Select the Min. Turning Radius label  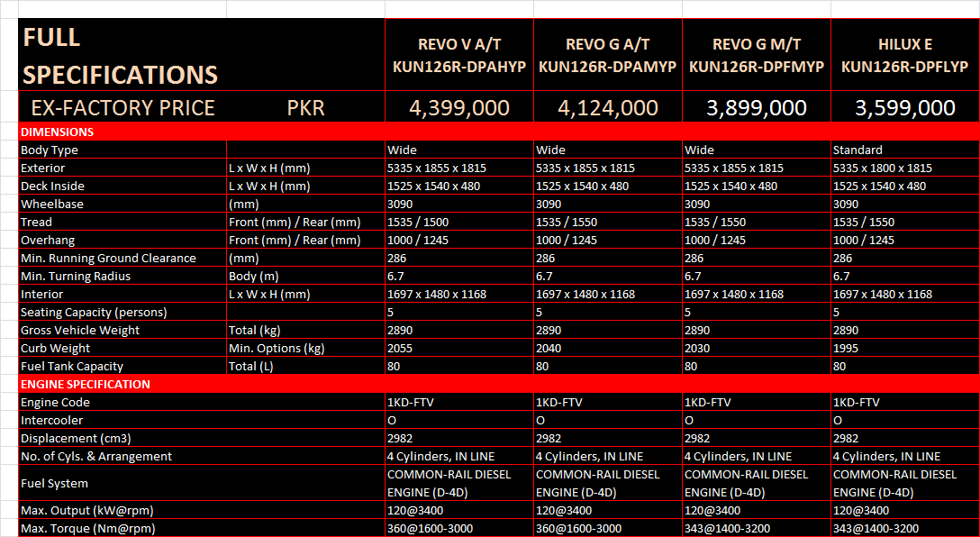point(122,277)
